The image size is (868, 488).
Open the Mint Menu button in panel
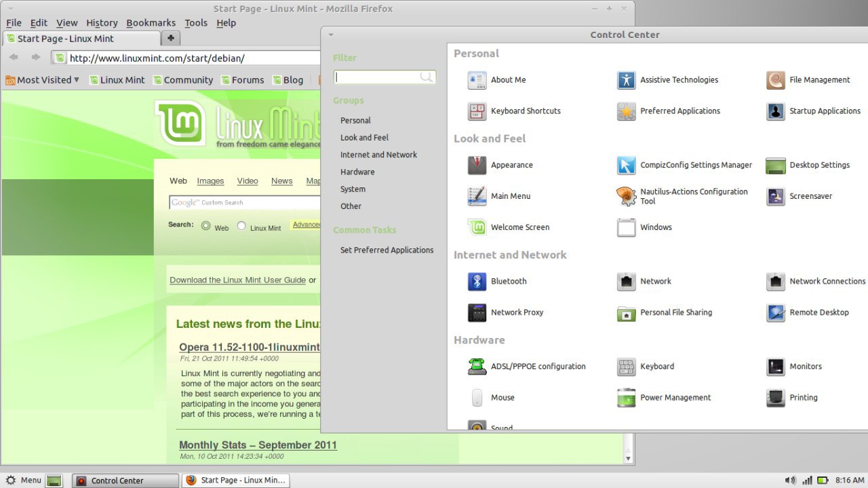click(x=23, y=480)
